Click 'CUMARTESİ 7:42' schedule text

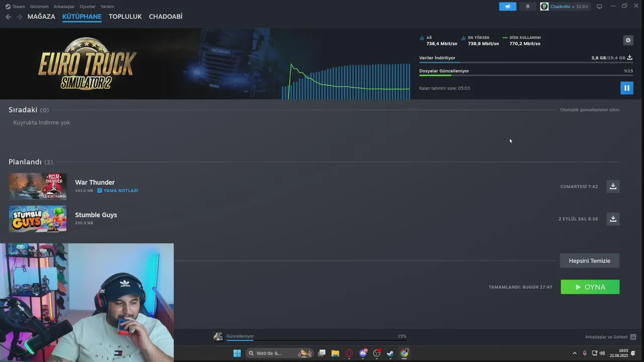579,187
